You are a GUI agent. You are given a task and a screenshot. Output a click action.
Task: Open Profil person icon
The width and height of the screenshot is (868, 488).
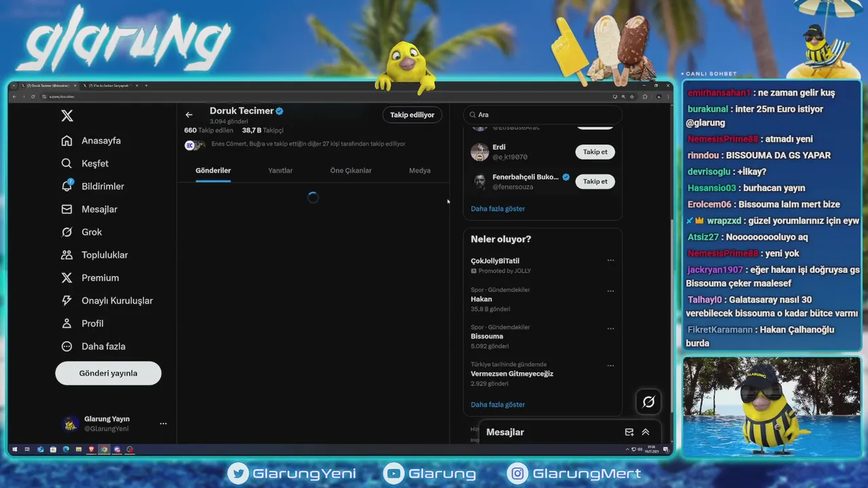[x=66, y=323]
